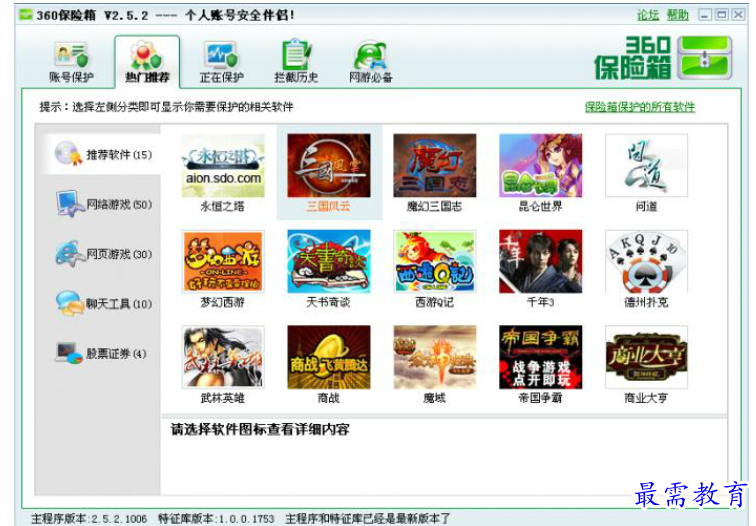The height and width of the screenshot is (526, 756).
Task: Select the 昆仑世界 game icon
Action: [540, 165]
